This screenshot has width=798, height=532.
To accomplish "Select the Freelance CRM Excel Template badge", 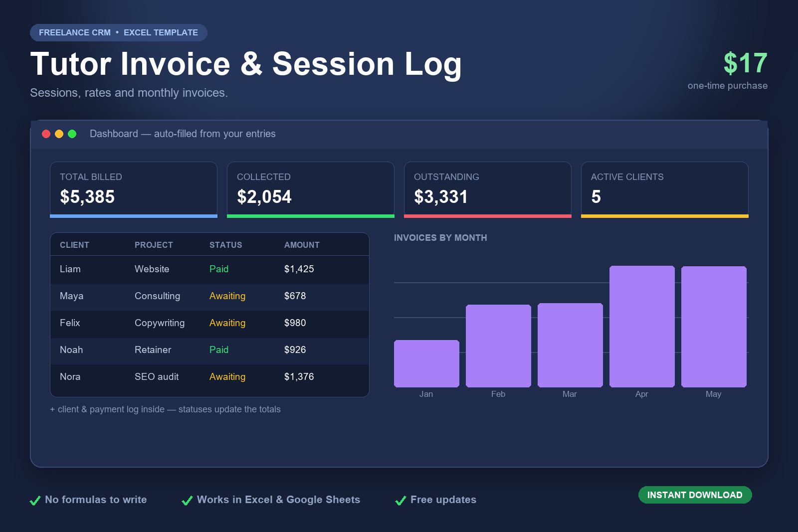I will coord(119,32).
